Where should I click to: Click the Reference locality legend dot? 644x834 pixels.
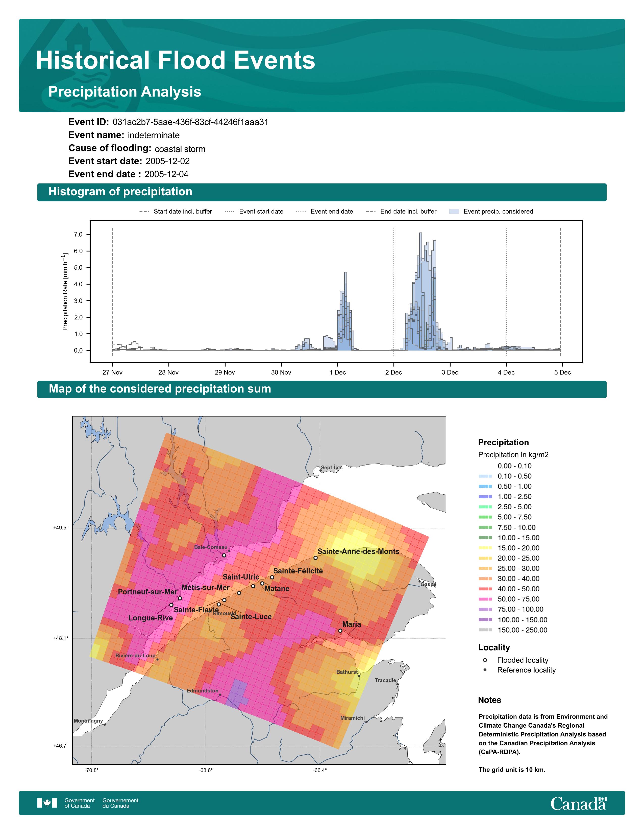pos(485,670)
